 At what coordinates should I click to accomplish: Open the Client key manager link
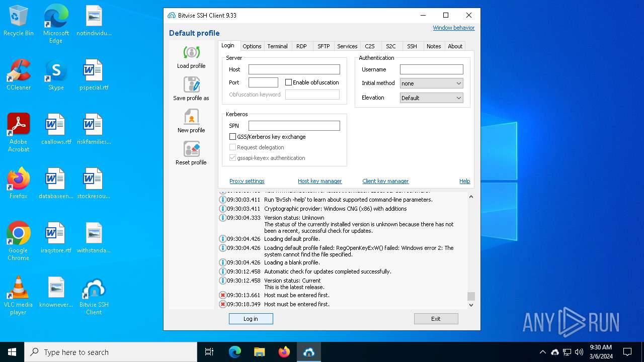(385, 181)
